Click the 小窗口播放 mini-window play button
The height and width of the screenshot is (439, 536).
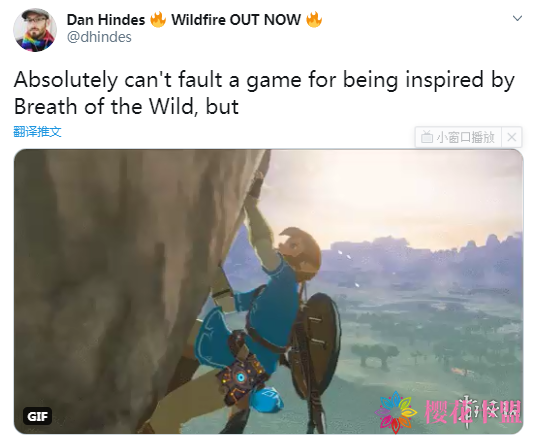pyautogui.click(x=458, y=137)
